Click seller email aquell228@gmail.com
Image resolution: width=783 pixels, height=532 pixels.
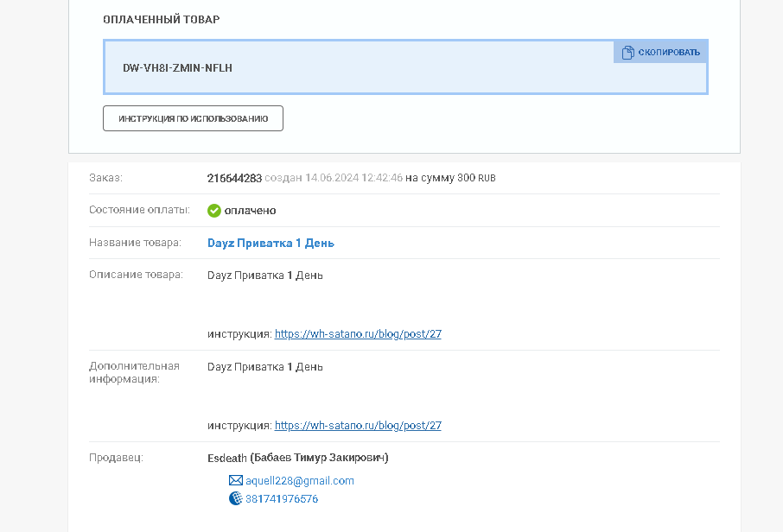pos(300,481)
